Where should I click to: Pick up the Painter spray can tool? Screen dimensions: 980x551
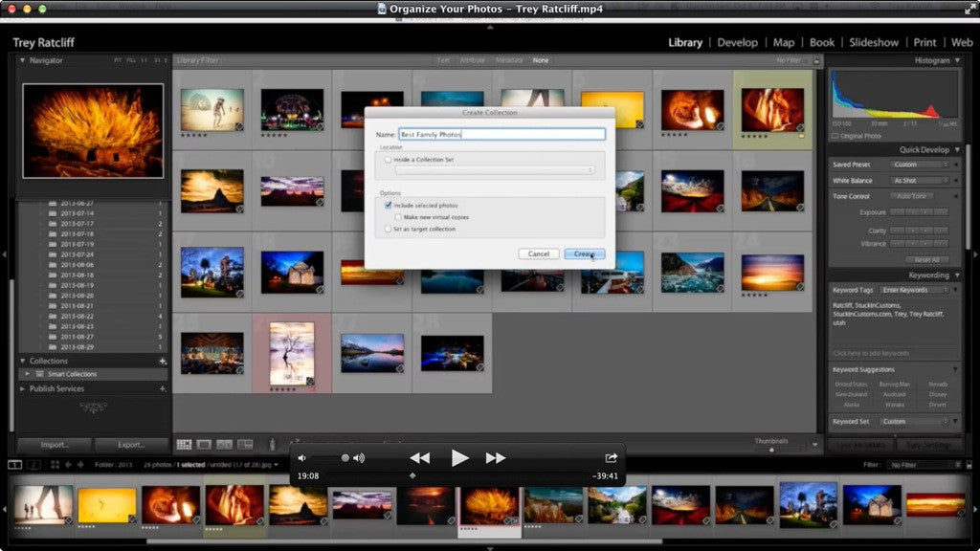pyautogui.click(x=272, y=445)
